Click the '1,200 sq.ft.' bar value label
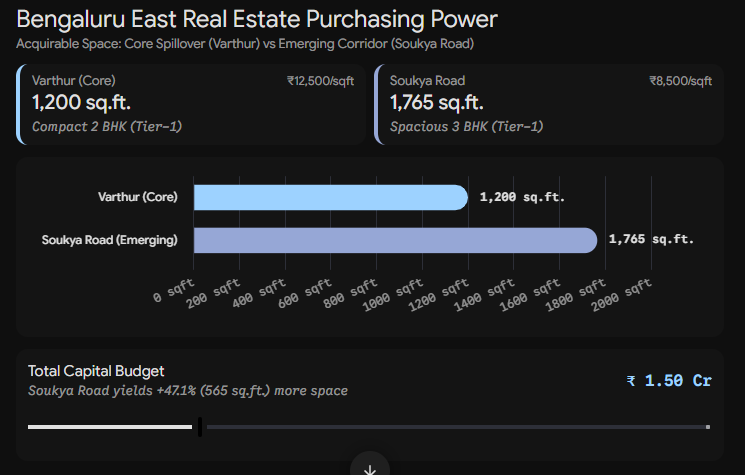The width and height of the screenshot is (745, 475). coord(522,197)
